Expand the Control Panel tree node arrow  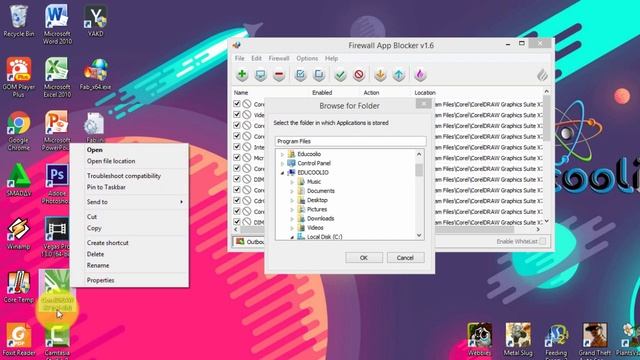(x=282, y=163)
